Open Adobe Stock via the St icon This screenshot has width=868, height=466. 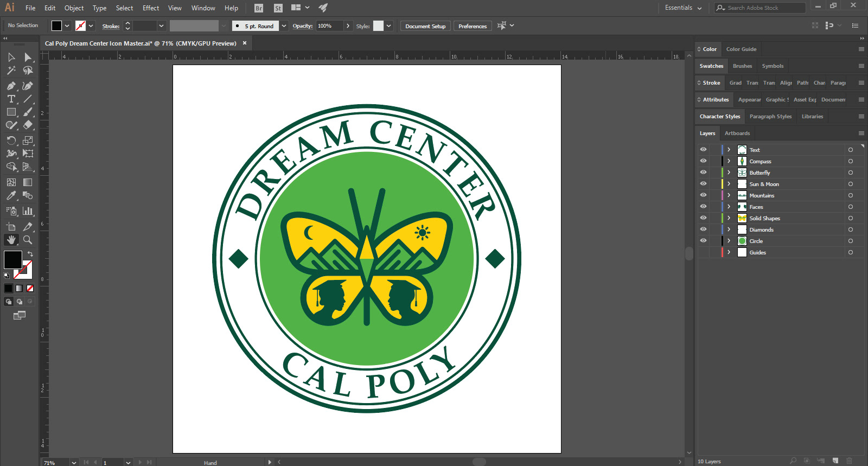pyautogui.click(x=278, y=8)
